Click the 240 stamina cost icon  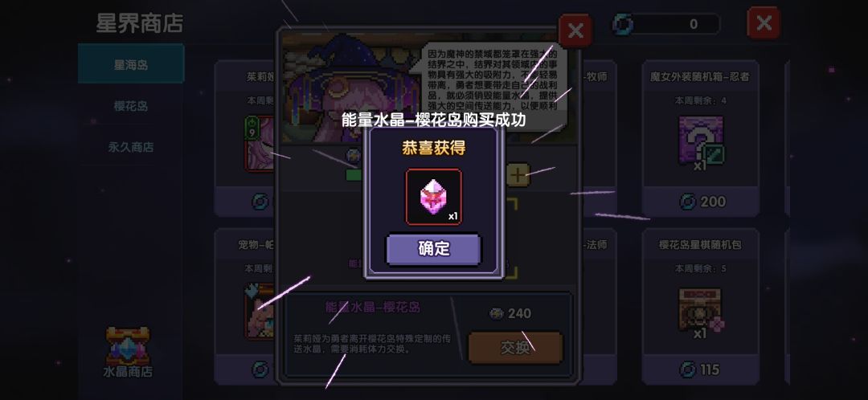point(497,314)
